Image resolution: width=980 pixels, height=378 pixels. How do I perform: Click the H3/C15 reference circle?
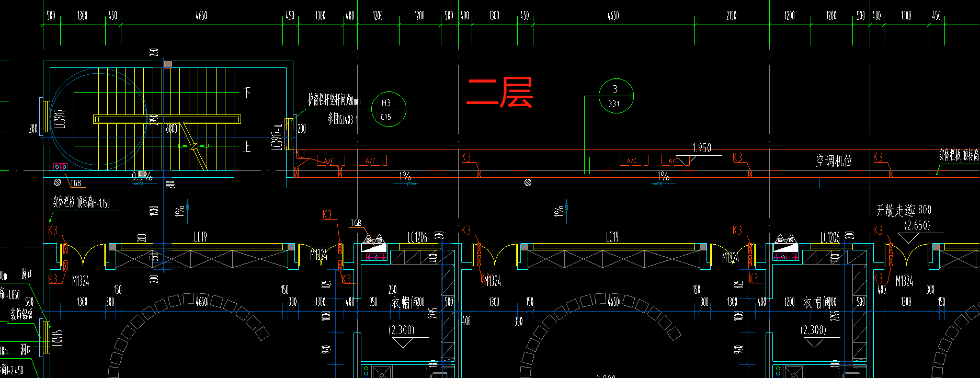pos(389,109)
